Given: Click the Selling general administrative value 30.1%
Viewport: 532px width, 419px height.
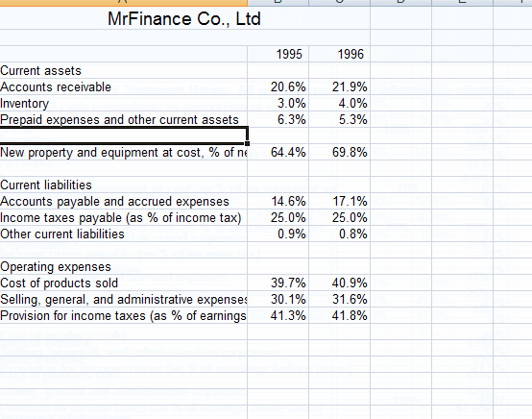Looking at the screenshot, I should [x=278, y=299].
